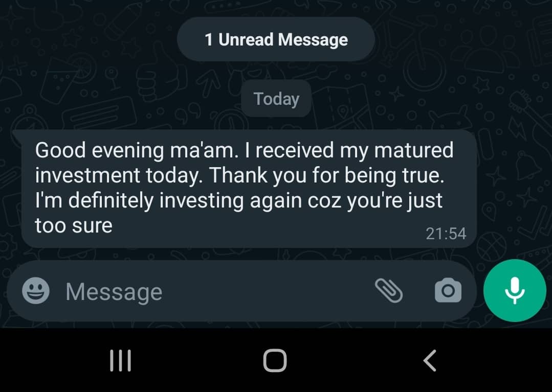The width and height of the screenshot is (552, 392).
Task: Go back with the Android back arrow
Action: [430, 360]
